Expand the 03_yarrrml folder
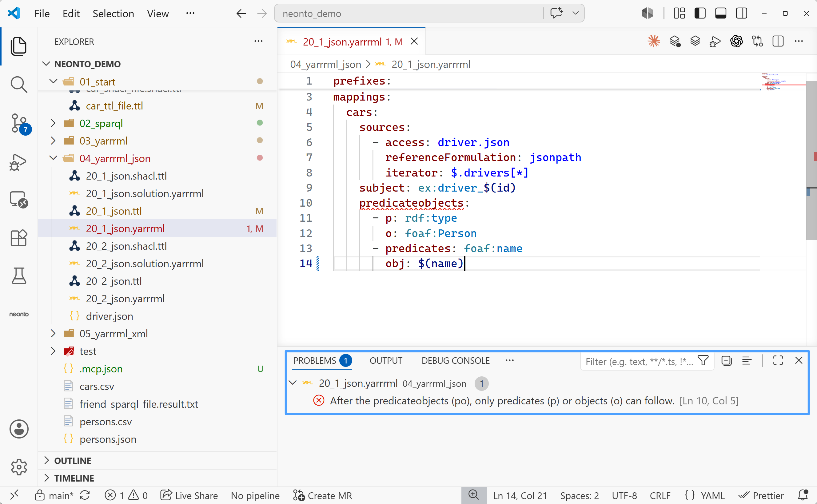This screenshot has width=817, height=504. 53,141
